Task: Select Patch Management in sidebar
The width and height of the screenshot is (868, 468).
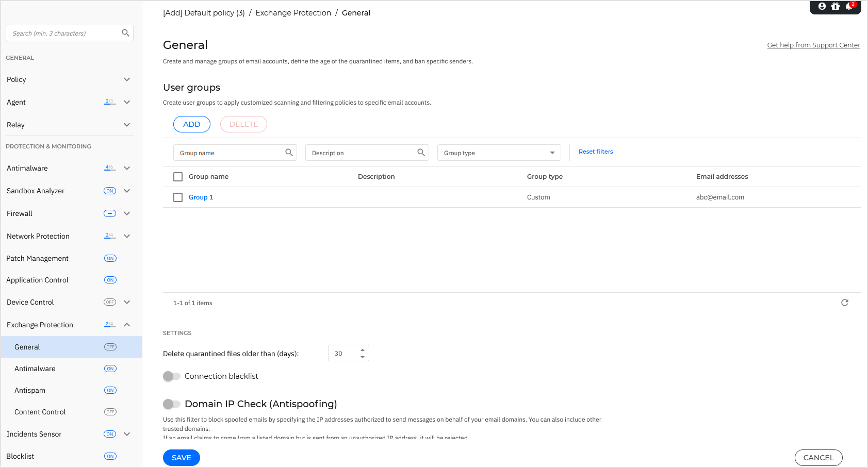Action: pos(37,258)
